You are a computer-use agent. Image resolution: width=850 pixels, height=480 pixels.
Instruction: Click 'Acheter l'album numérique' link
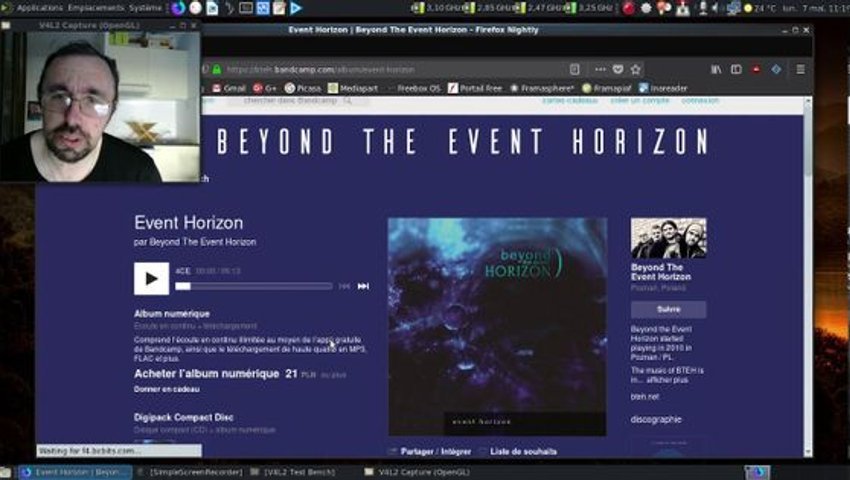pyautogui.click(x=207, y=374)
